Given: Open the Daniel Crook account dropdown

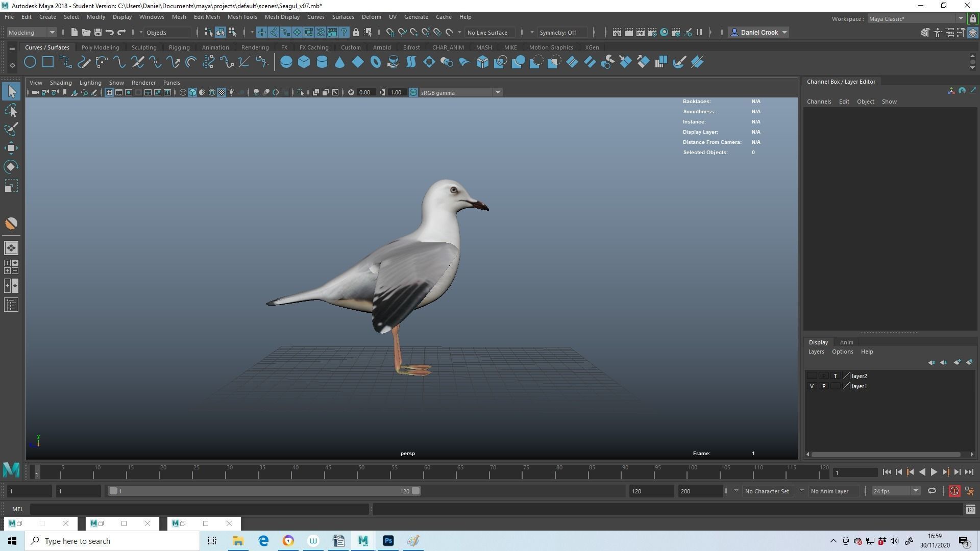Looking at the screenshot, I should click(x=758, y=33).
